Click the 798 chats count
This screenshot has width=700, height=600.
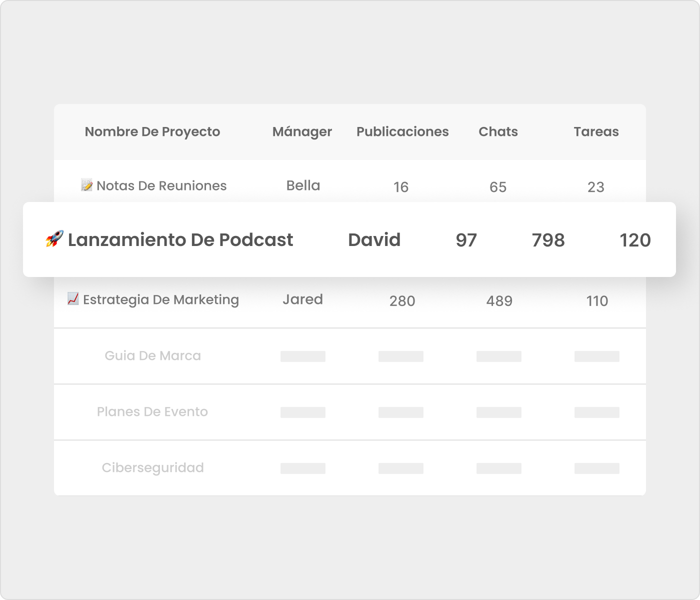pyautogui.click(x=548, y=240)
